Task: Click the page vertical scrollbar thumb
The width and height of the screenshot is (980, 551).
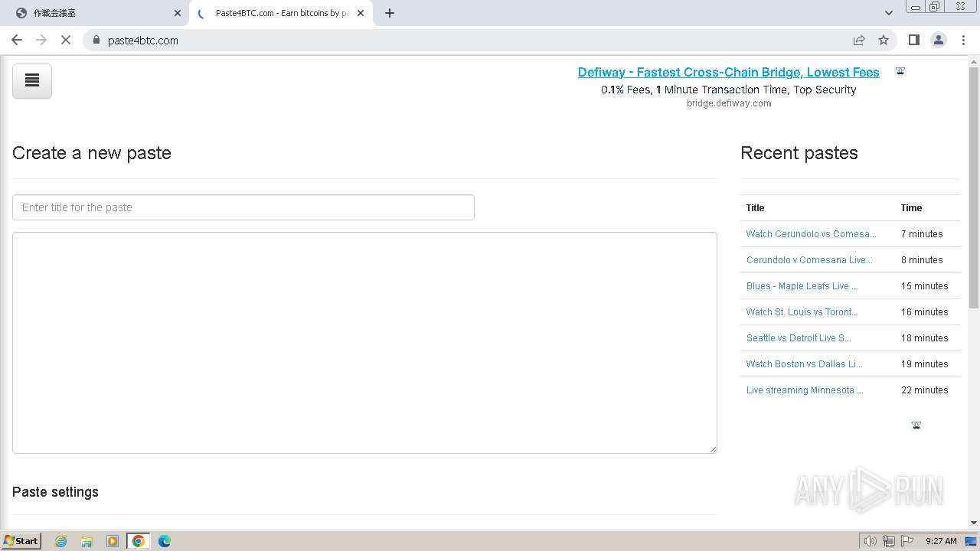Action: coord(974,187)
